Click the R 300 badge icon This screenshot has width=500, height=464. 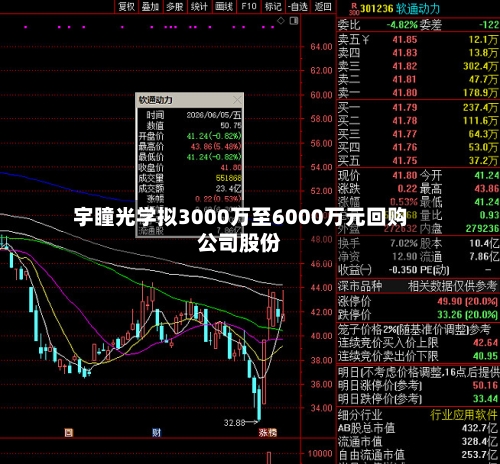(354, 9)
